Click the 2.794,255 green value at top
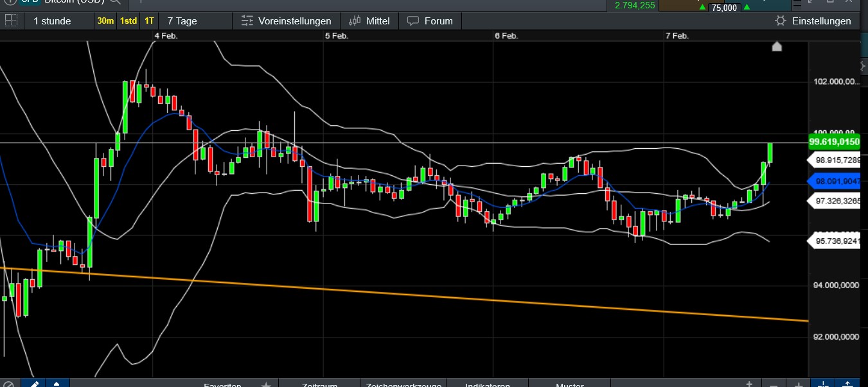The image size is (868, 387). [635, 5]
